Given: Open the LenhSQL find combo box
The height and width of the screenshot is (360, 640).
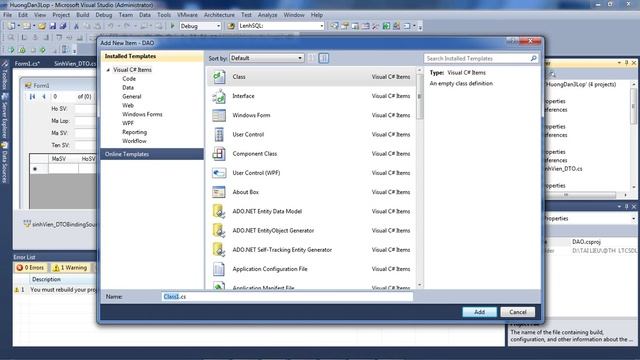Looking at the screenshot, I should [x=281, y=26].
